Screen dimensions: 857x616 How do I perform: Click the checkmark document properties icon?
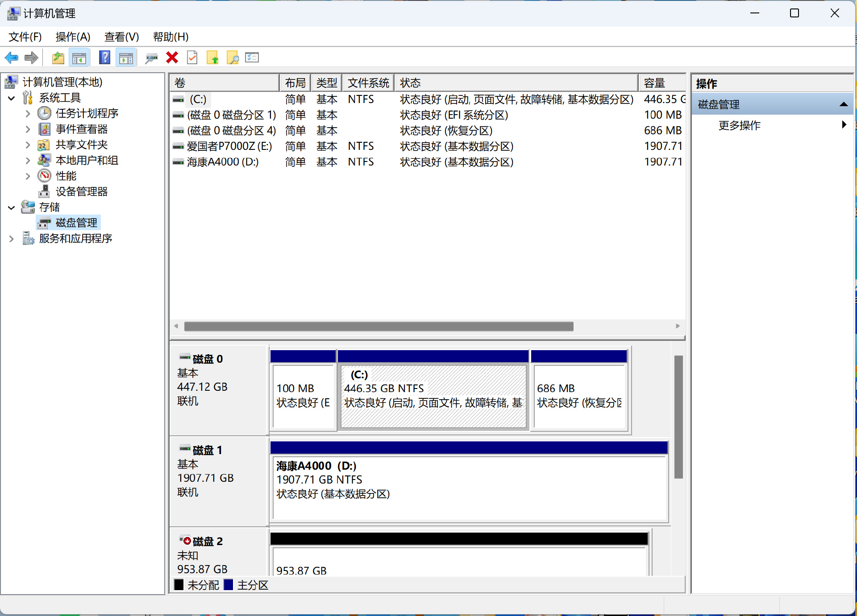click(192, 58)
